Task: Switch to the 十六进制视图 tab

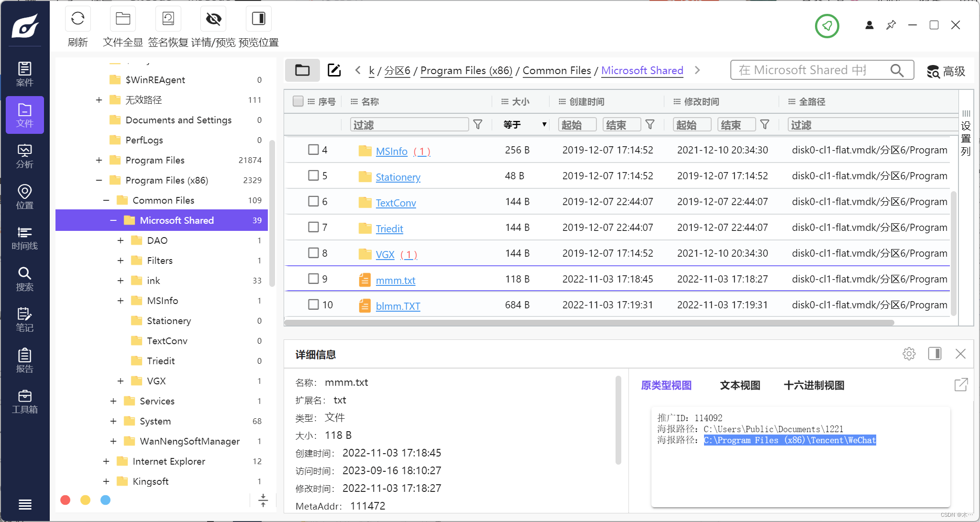Action: coord(814,385)
